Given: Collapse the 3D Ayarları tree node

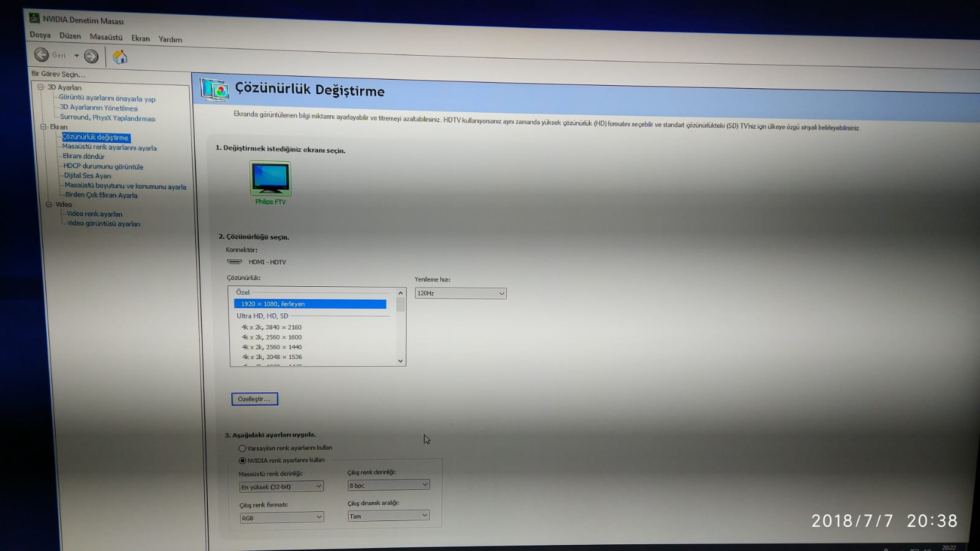Looking at the screenshot, I should (40, 87).
